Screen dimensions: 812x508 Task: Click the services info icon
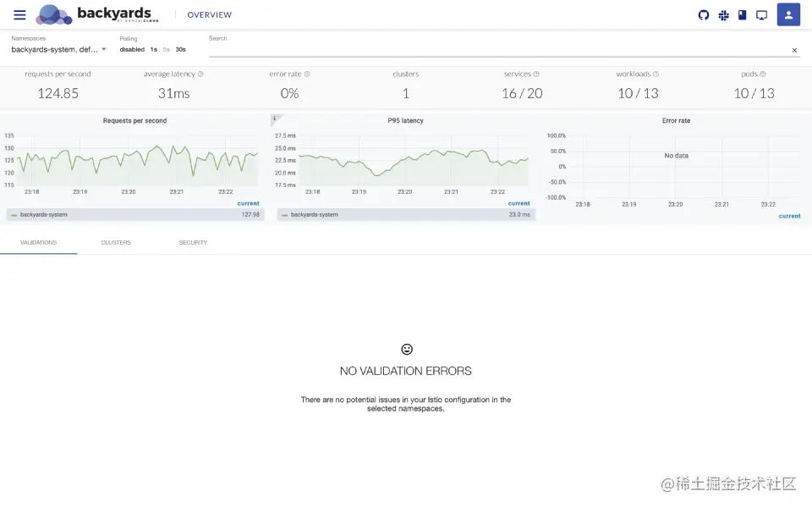point(536,75)
